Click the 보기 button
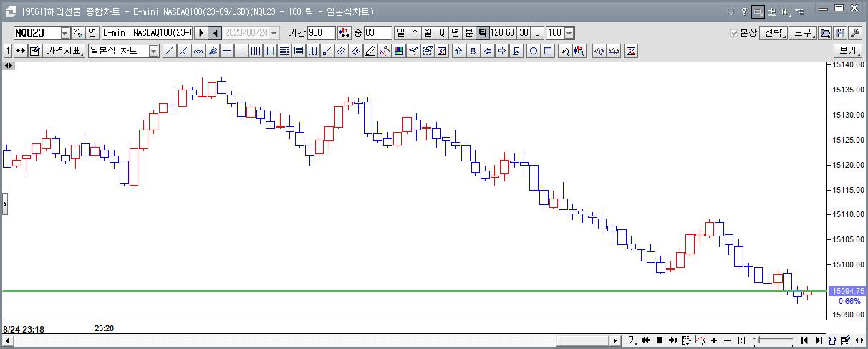The width and height of the screenshot is (868, 349). (848, 51)
